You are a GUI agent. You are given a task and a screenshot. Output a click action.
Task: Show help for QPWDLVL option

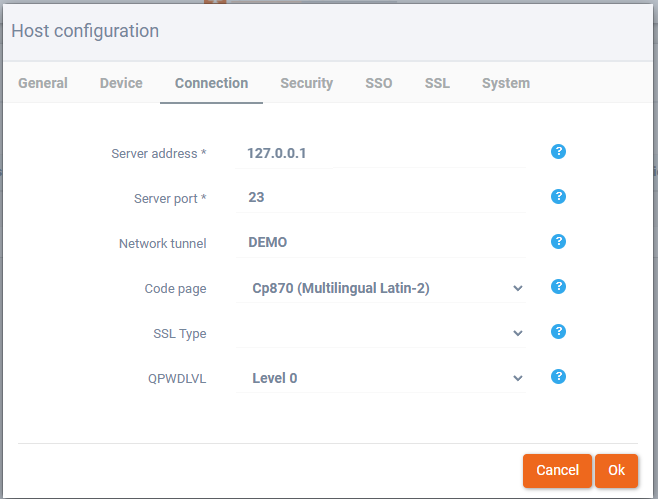pos(559,377)
